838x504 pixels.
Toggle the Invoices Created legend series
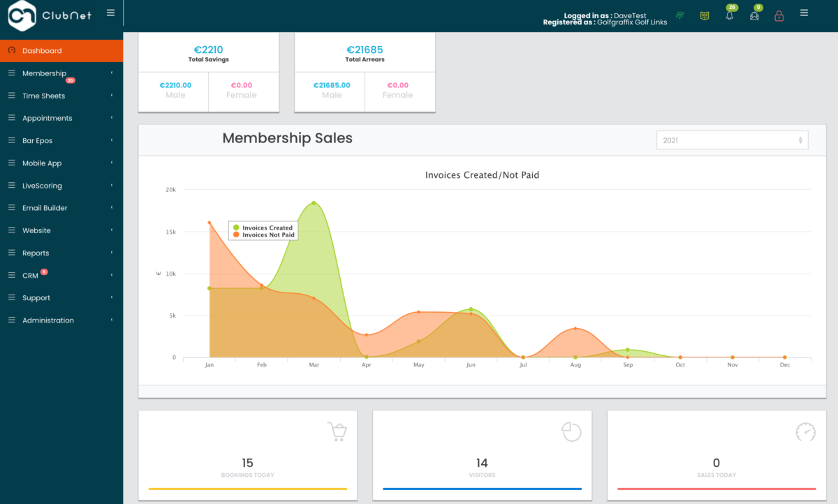point(263,228)
